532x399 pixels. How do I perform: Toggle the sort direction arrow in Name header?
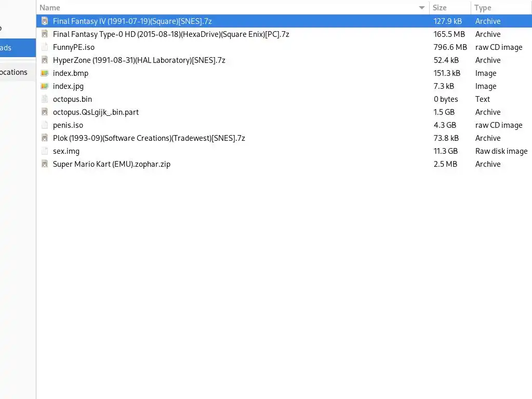(422, 8)
